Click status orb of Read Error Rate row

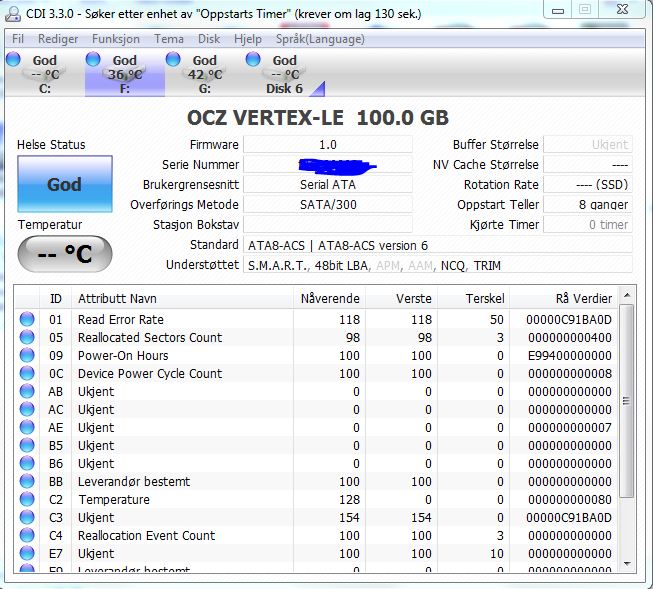point(27,319)
